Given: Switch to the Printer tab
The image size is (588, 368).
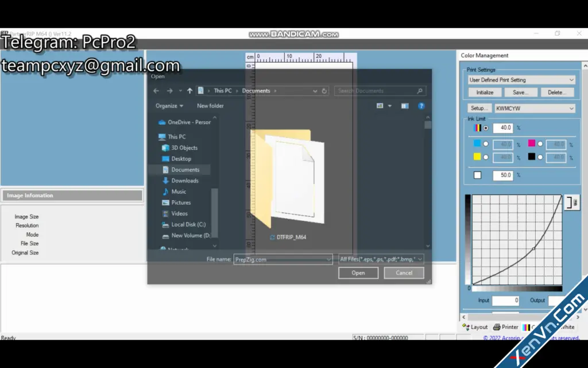Looking at the screenshot, I should pyautogui.click(x=505, y=327).
